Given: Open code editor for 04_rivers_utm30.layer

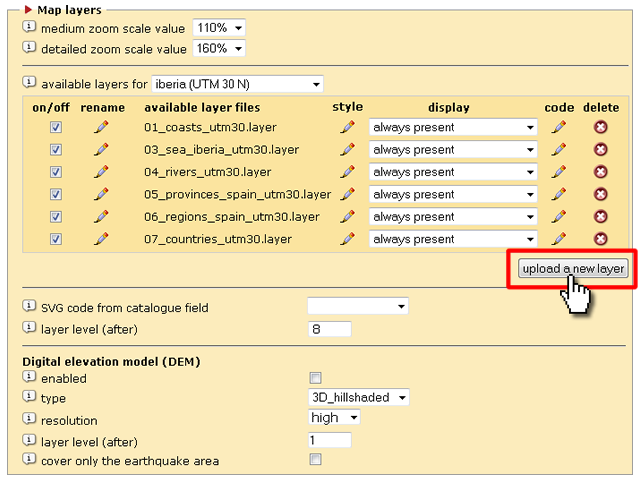Looking at the screenshot, I should 558,172.
